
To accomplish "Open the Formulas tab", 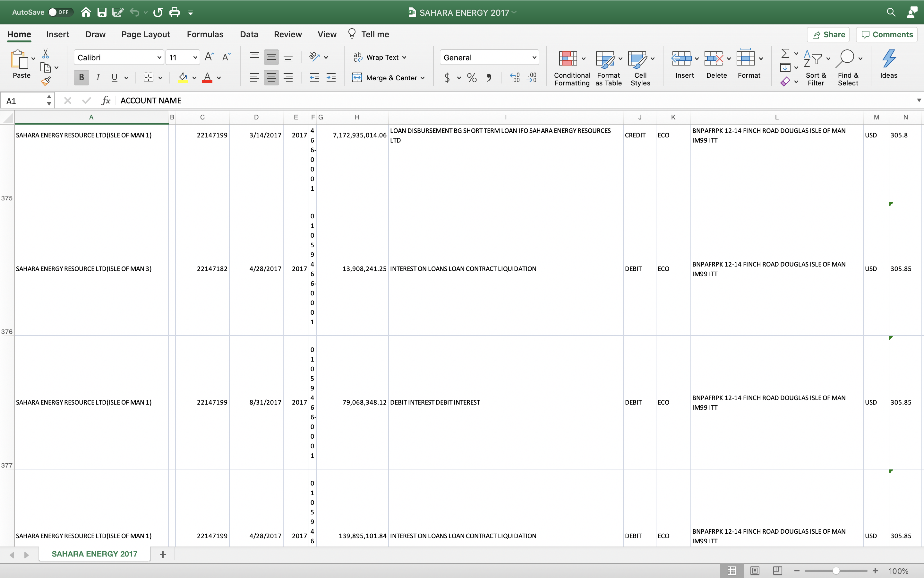I will pyautogui.click(x=205, y=34).
